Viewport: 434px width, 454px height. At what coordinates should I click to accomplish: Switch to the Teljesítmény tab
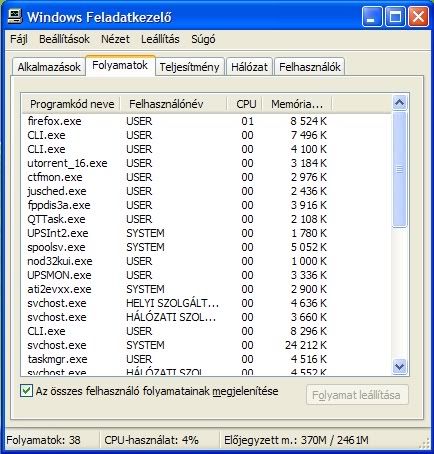click(189, 67)
